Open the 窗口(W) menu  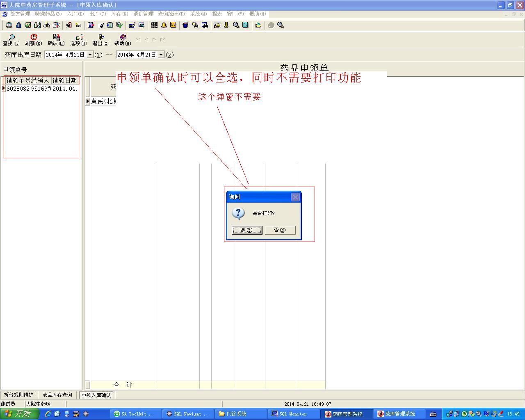[x=235, y=14]
